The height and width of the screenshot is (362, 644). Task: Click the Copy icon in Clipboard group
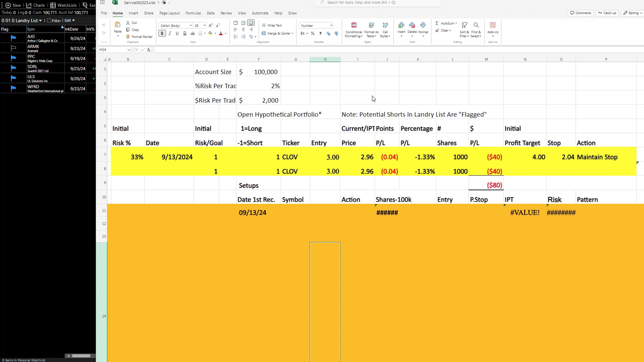pos(128,30)
